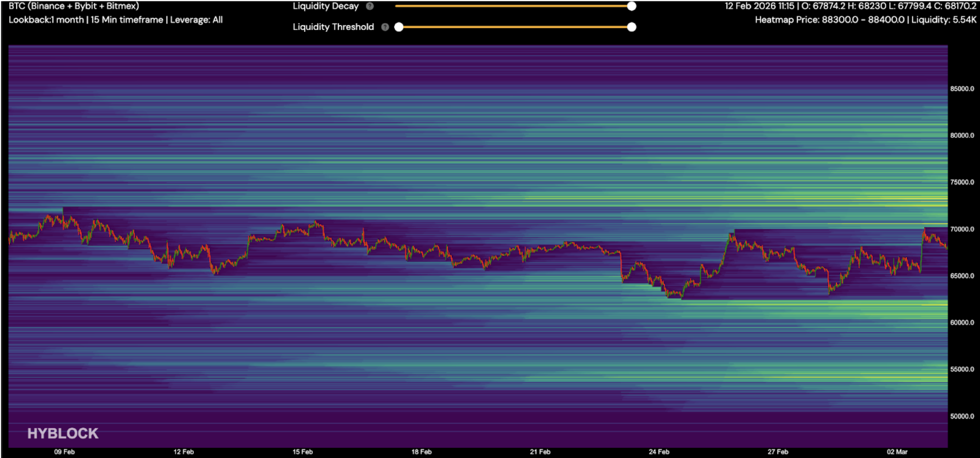Open the Liquidity Threshold help tooltip icon
The width and height of the screenshot is (980, 458).
pos(385,27)
